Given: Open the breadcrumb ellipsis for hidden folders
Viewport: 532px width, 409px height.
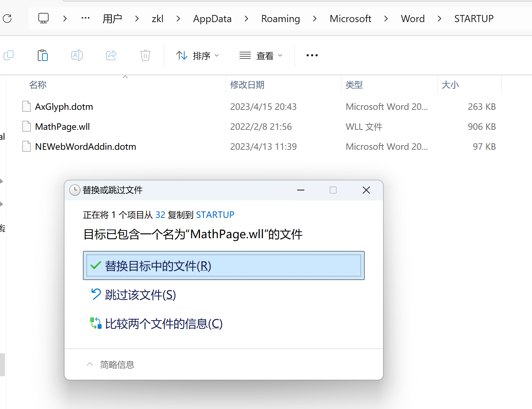Looking at the screenshot, I should coord(86,18).
